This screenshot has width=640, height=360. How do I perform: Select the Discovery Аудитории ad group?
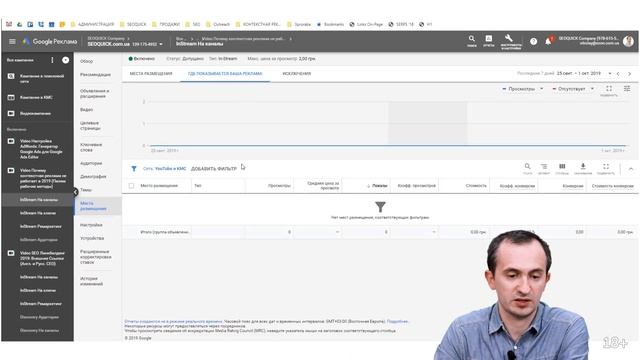click(39, 317)
